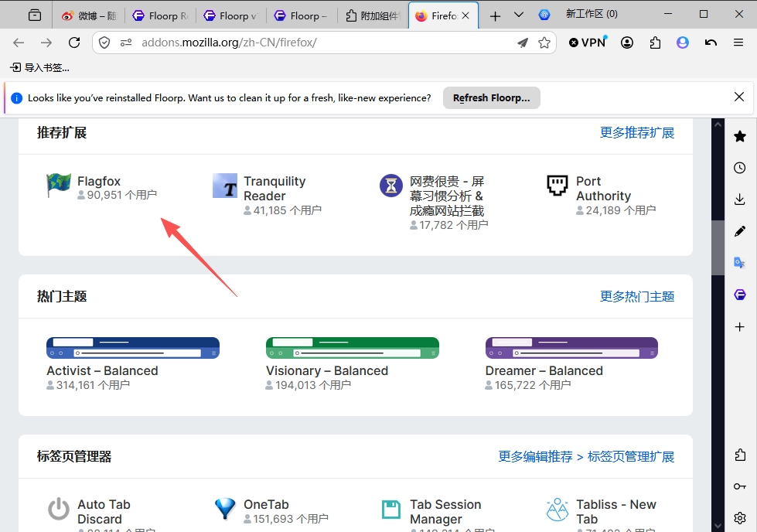Click the OneTab funnel icon

tap(225, 510)
